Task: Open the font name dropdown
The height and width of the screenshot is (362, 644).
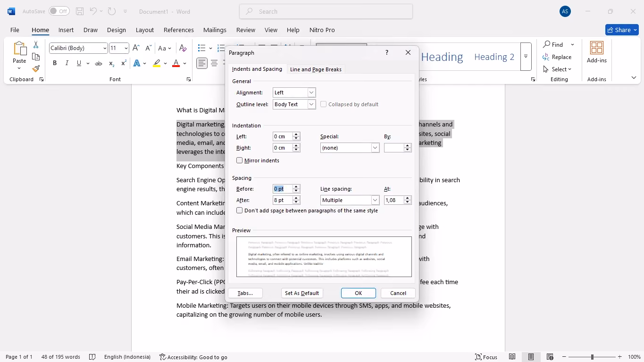Action: (x=105, y=48)
